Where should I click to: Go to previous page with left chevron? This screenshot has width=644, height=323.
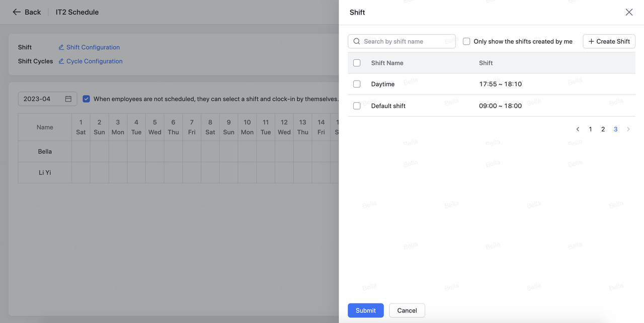pos(578,129)
